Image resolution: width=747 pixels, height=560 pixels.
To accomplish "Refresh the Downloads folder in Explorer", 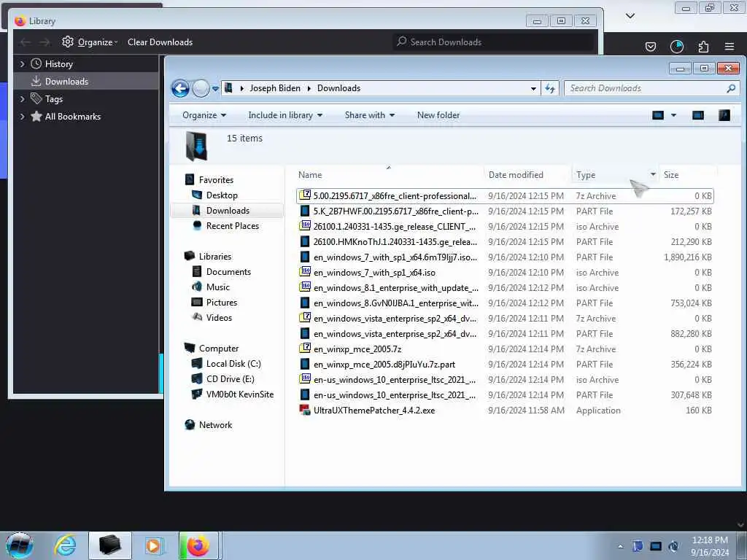I will (550, 88).
